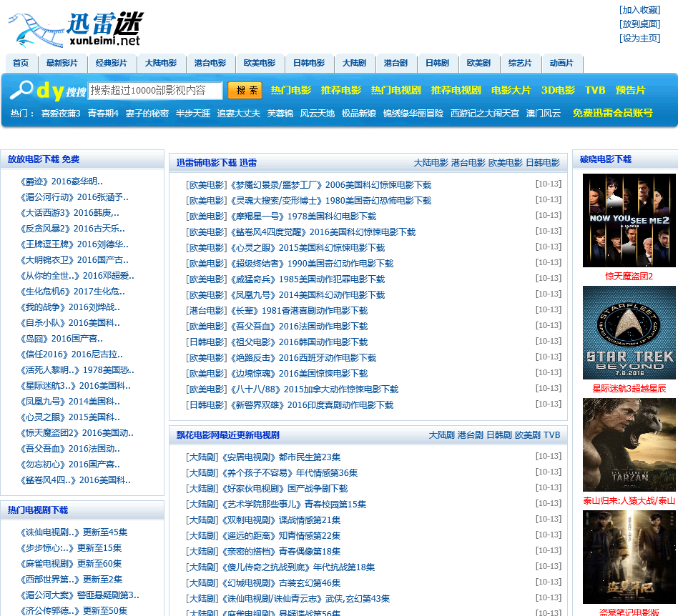Focus the search box for 影视内容

(x=154, y=91)
